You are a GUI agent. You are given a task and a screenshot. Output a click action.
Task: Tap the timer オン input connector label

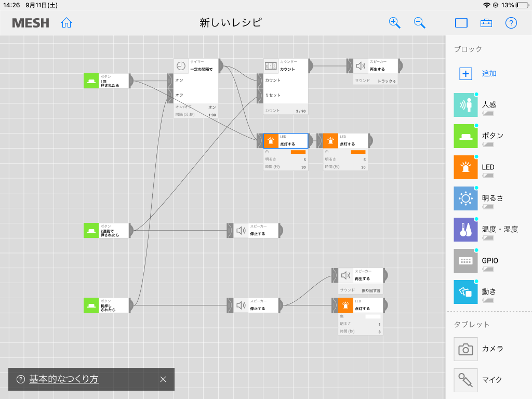(x=179, y=81)
